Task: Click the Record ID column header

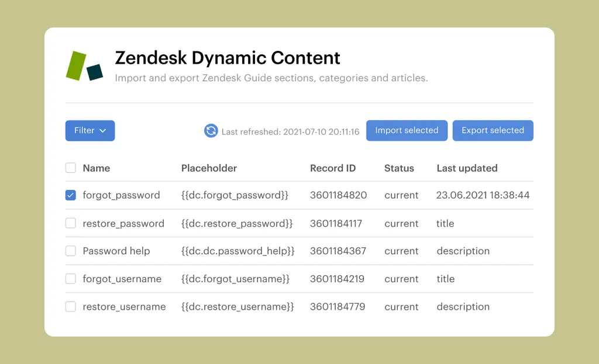Action: pyautogui.click(x=333, y=168)
